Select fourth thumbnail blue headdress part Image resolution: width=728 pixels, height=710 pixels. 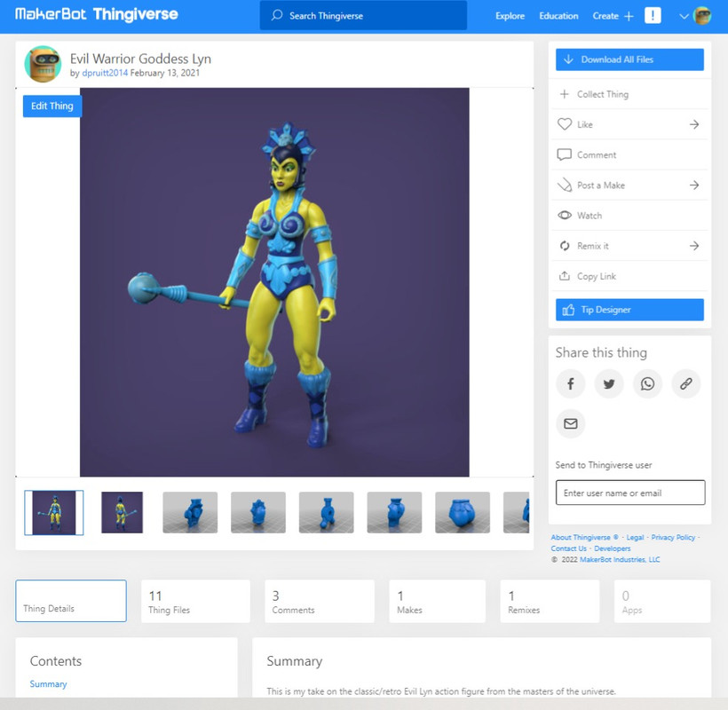(x=258, y=512)
